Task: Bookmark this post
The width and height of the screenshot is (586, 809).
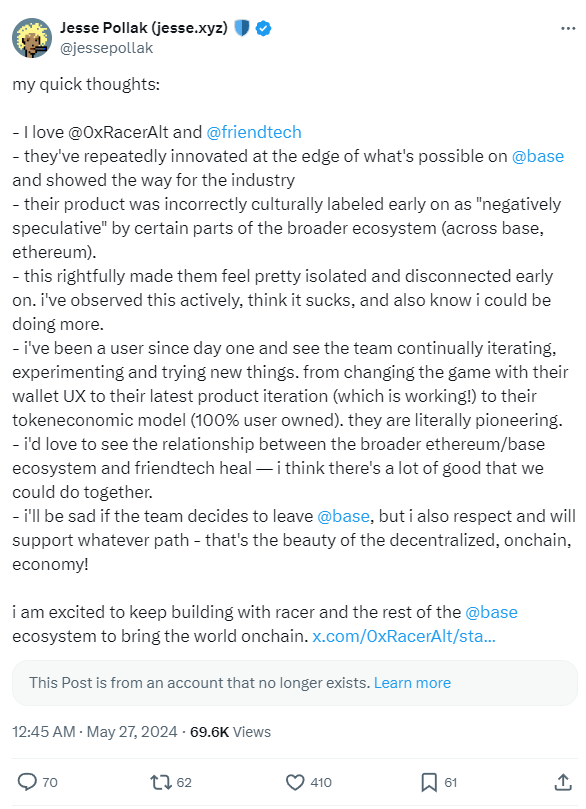Action: pos(429,782)
